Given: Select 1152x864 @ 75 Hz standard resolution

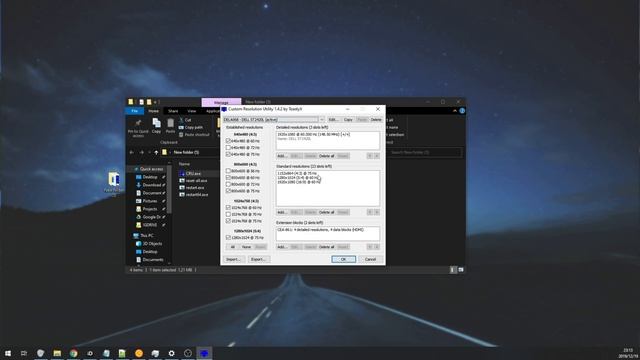Looking at the screenshot, I should point(297,173).
